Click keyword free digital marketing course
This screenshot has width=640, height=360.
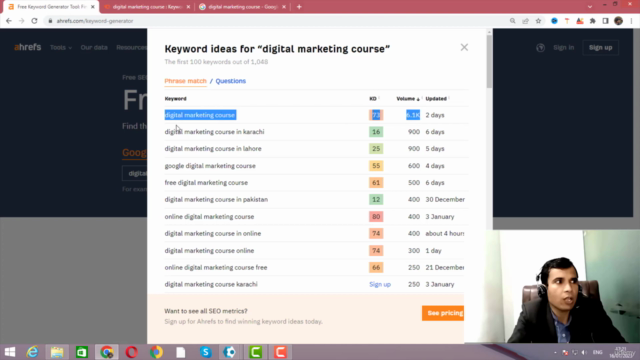tap(206, 182)
